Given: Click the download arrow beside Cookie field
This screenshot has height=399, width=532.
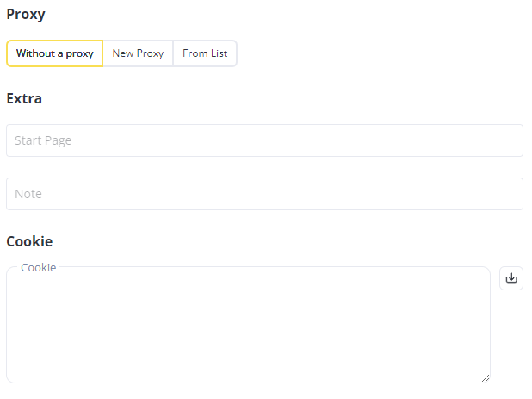Looking at the screenshot, I should tap(511, 278).
